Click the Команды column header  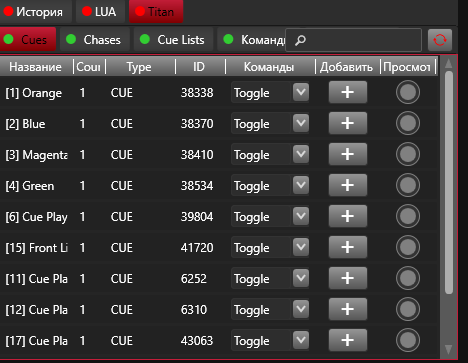[270, 67]
